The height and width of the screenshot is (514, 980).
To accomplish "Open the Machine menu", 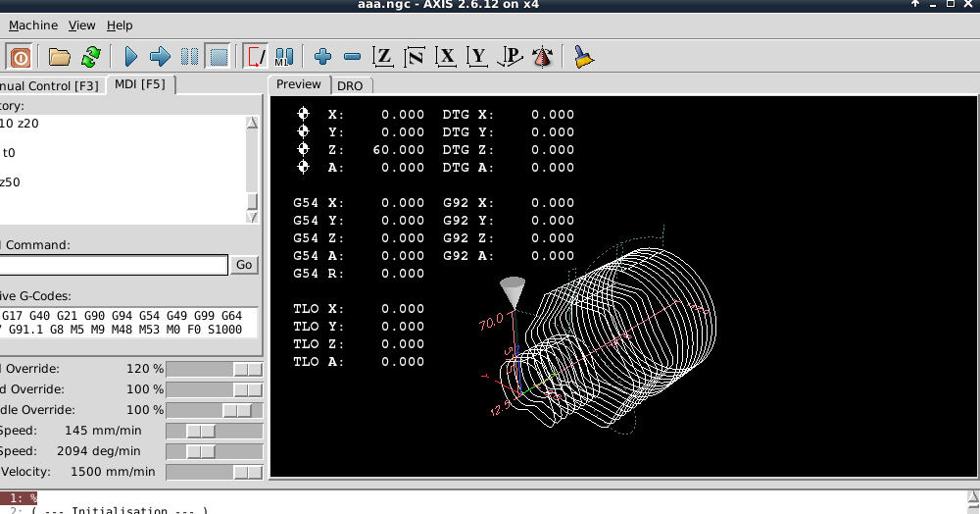I will coord(31,25).
